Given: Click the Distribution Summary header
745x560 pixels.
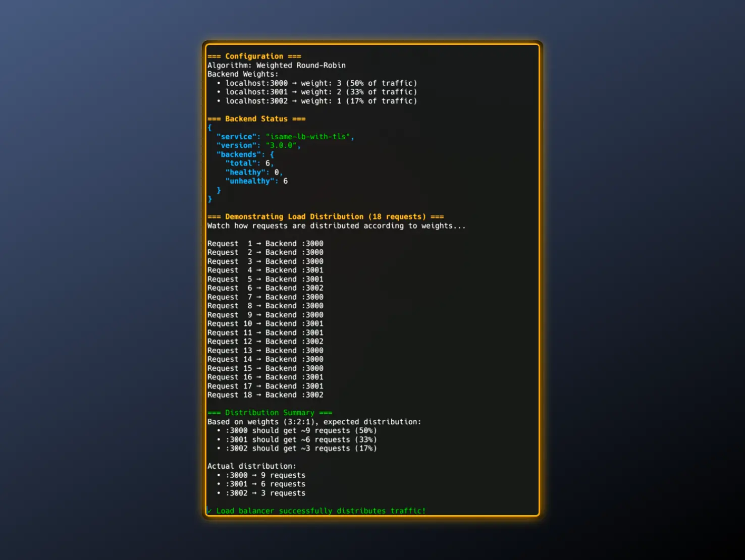Looking at the screenshot, I should pyautogui.click(x=270, y=413).
